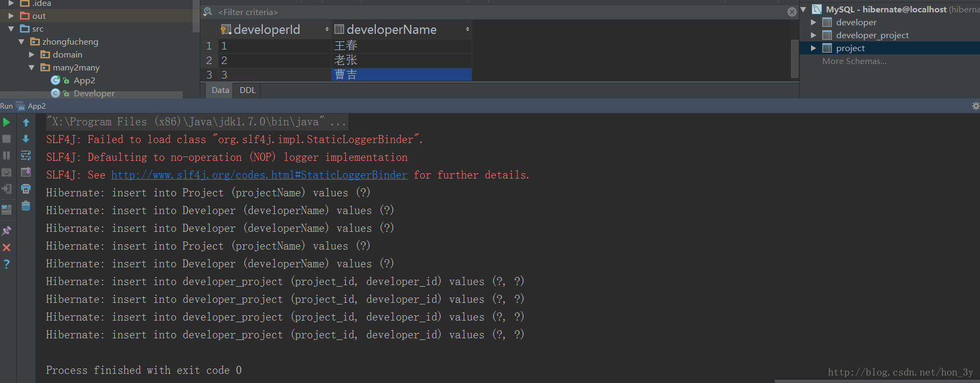Click the Dump Threads camera icon

click(6, 172)
